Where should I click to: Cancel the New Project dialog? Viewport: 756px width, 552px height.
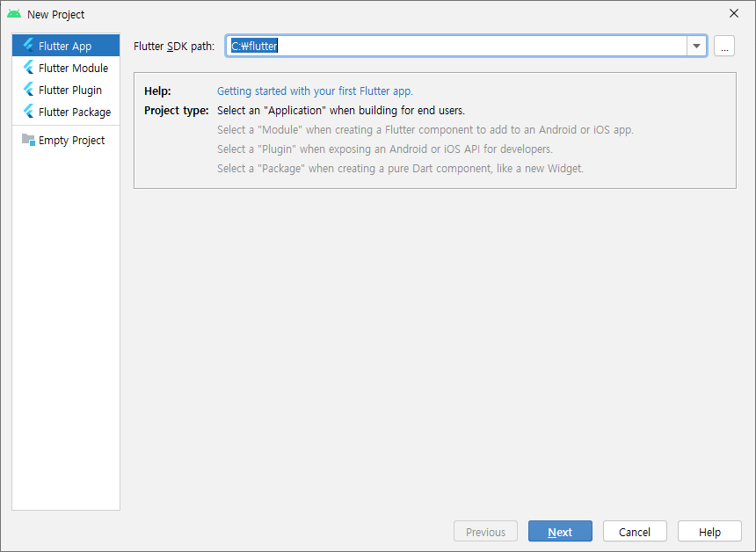click(x=635, y=531)
